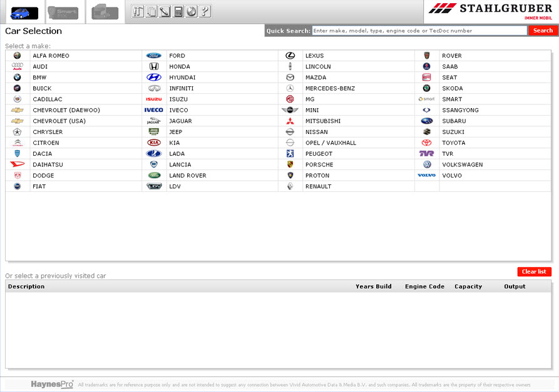Select SSANGYONG make text
The height and width of the screenshot is (392, 559).
460,111
